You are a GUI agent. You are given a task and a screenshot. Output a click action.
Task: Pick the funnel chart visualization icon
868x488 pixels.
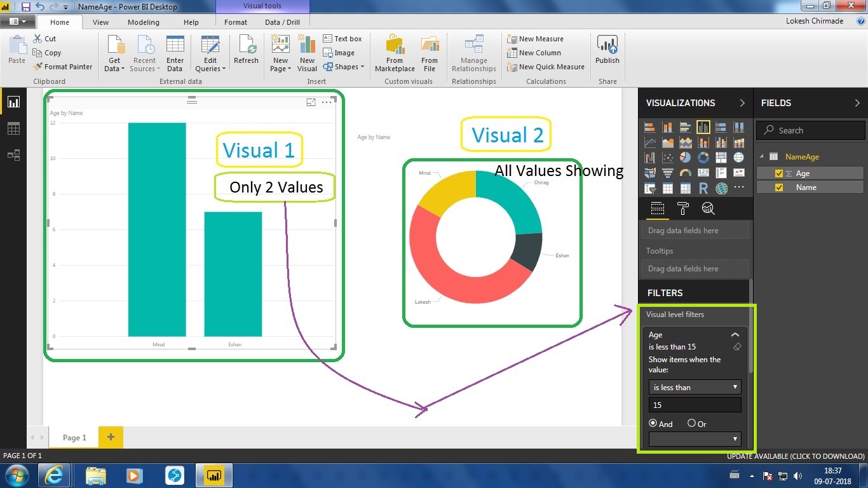[x=668, y=173]
